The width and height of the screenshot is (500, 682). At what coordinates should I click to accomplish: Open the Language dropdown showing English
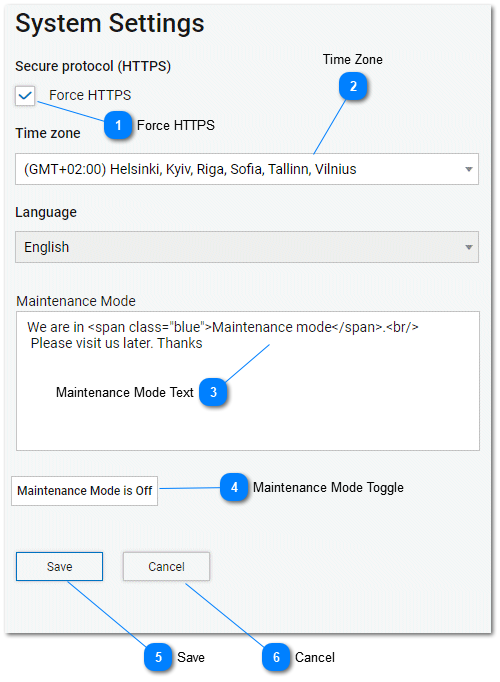pyautogui.click(x=247, y=247)
